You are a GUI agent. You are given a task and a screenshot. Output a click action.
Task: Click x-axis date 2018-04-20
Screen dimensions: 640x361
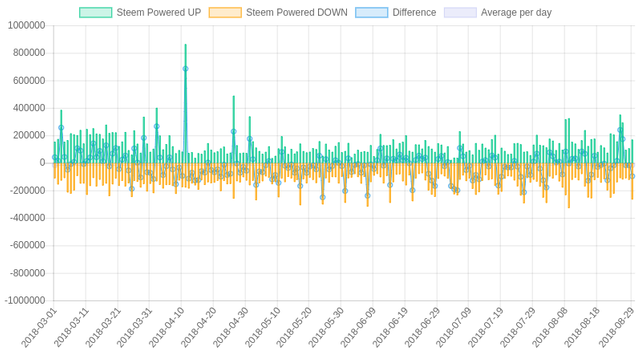pos(198,328)
